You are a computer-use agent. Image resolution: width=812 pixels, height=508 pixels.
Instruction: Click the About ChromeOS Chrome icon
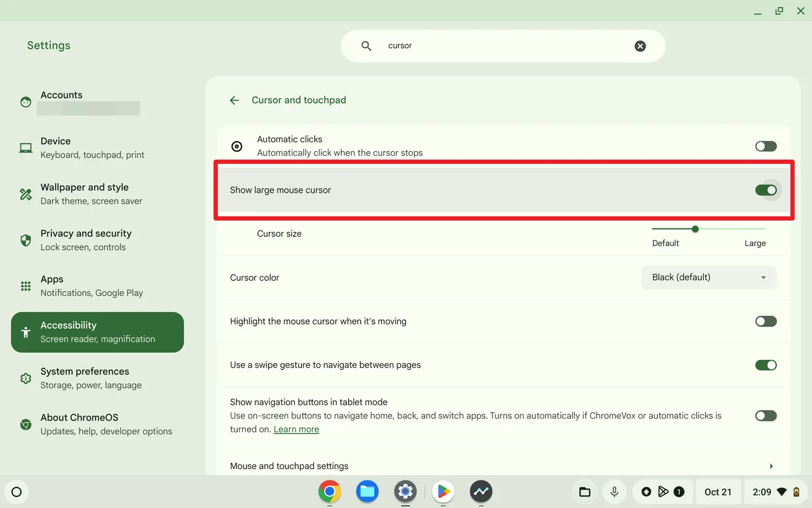26,424
